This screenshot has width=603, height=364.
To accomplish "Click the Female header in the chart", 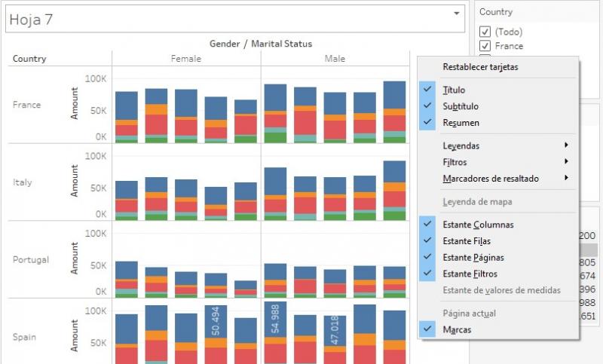I will pos(186,59).
